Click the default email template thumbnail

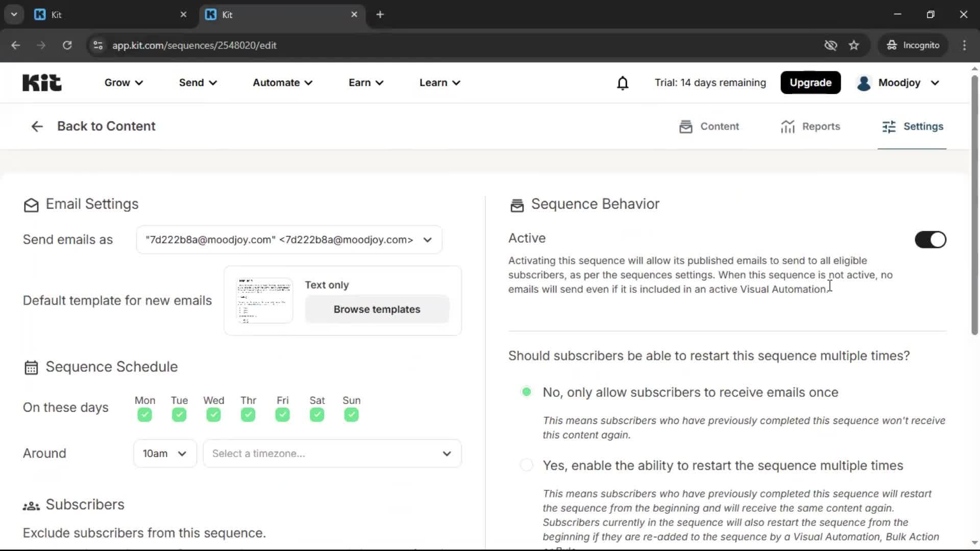(263, 300)
